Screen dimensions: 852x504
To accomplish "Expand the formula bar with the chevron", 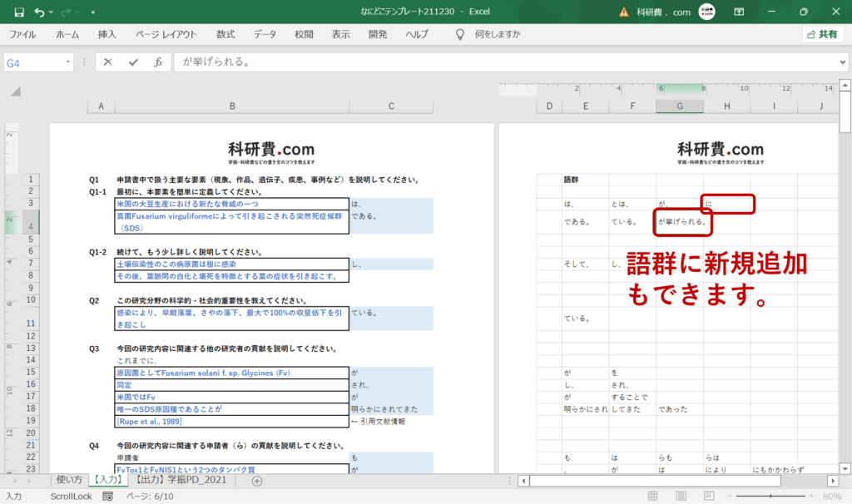I will (x=843, y=62).
